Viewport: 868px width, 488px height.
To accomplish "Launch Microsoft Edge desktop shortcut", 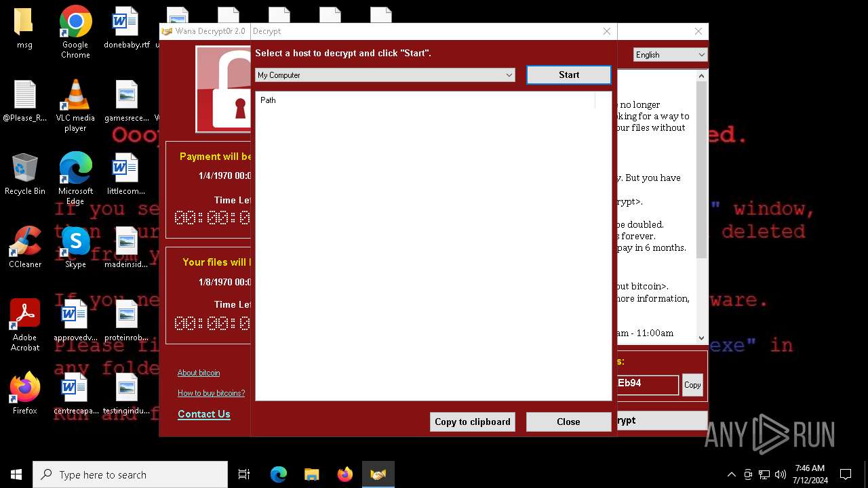I will 75,178.
